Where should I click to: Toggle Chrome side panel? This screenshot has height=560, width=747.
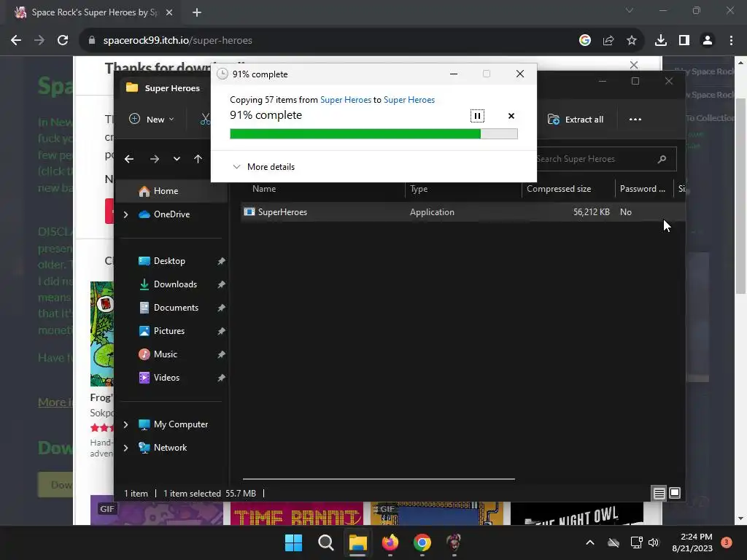point(684,41)
